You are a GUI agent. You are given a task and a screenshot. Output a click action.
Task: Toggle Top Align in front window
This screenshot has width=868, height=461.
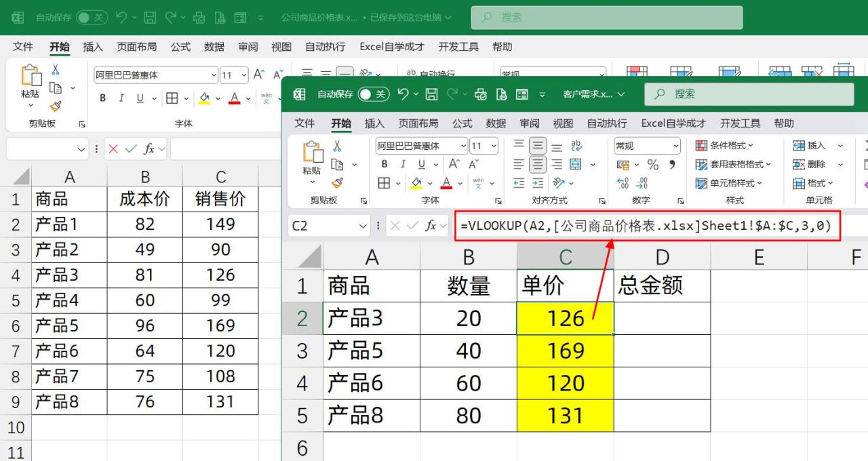(519, 146)
